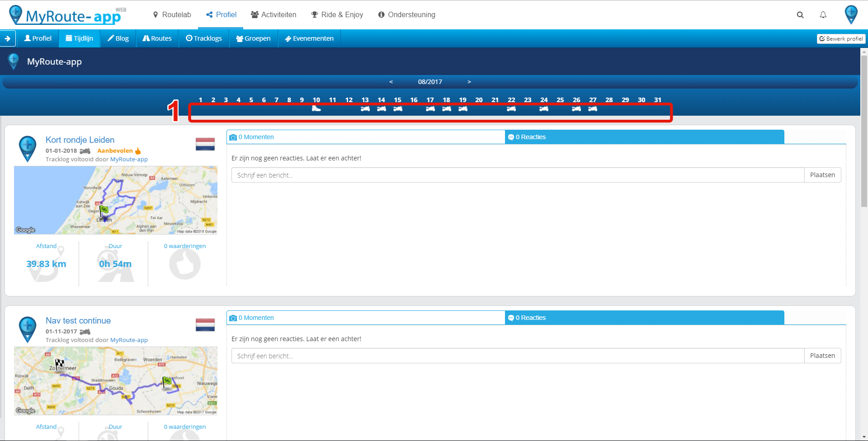Click day 1 in the timeline
Viewport: 868px width, 441px height.
pyautogui.click(x=200, y=100)
